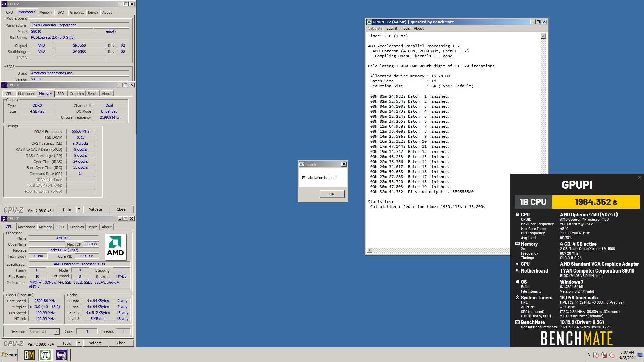Screen dimensions: 644x362
Task: Select About tab in bottom CPU-Z window
Action: click(107, 227)
